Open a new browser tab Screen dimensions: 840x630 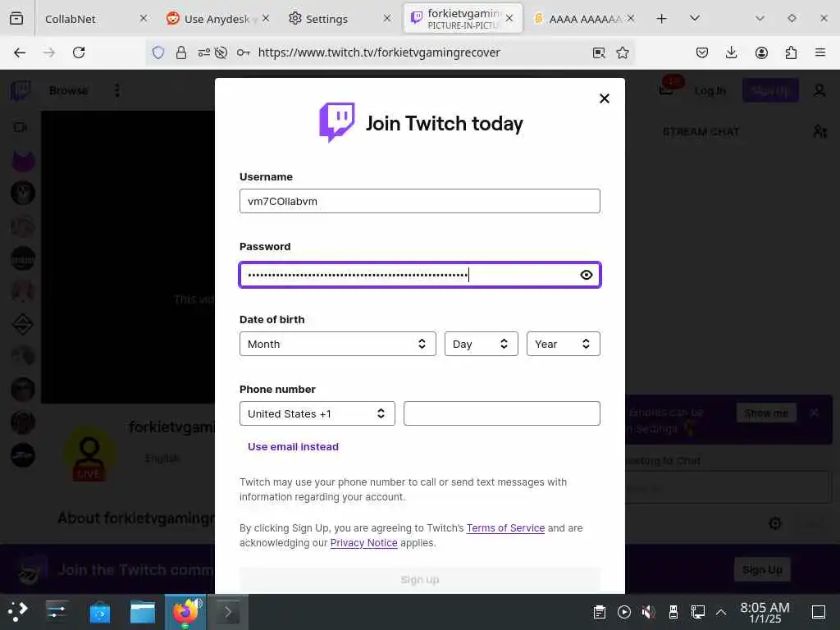click(662, 19)
